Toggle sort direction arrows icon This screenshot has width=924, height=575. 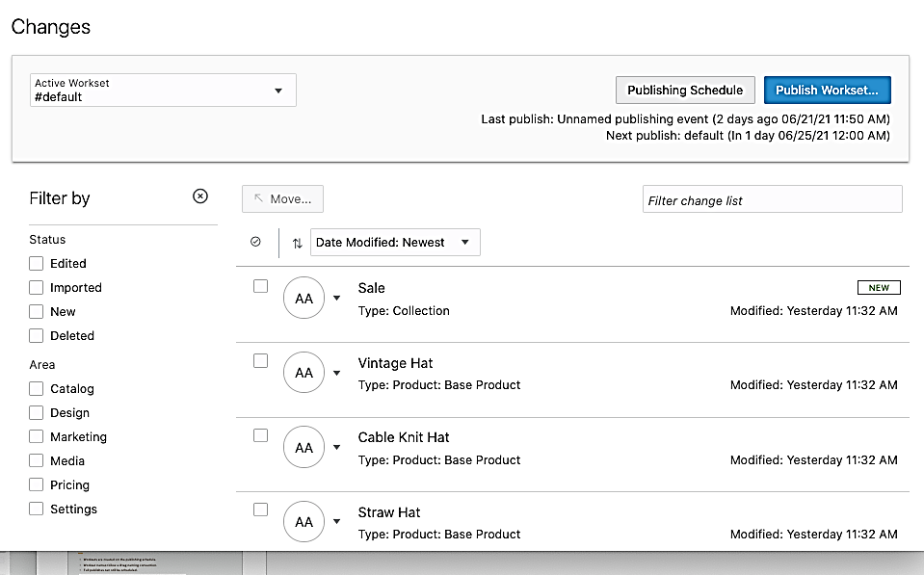297,243
